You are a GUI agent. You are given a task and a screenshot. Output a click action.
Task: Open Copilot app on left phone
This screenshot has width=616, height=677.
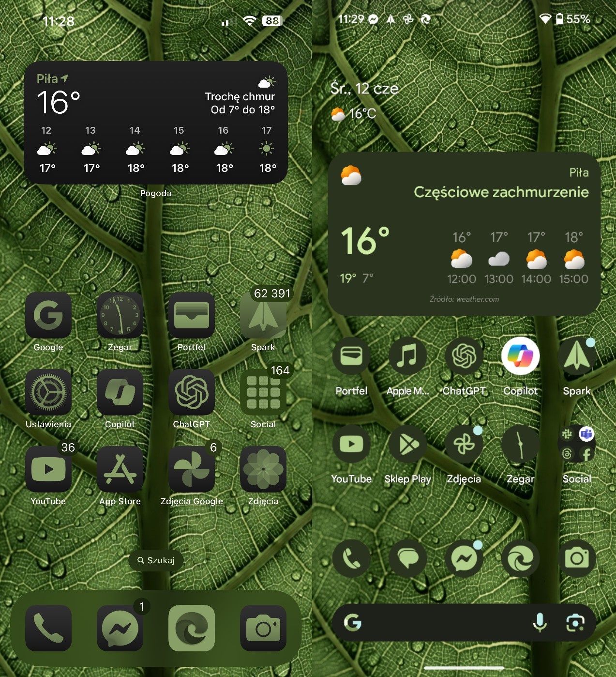[120, 392]
